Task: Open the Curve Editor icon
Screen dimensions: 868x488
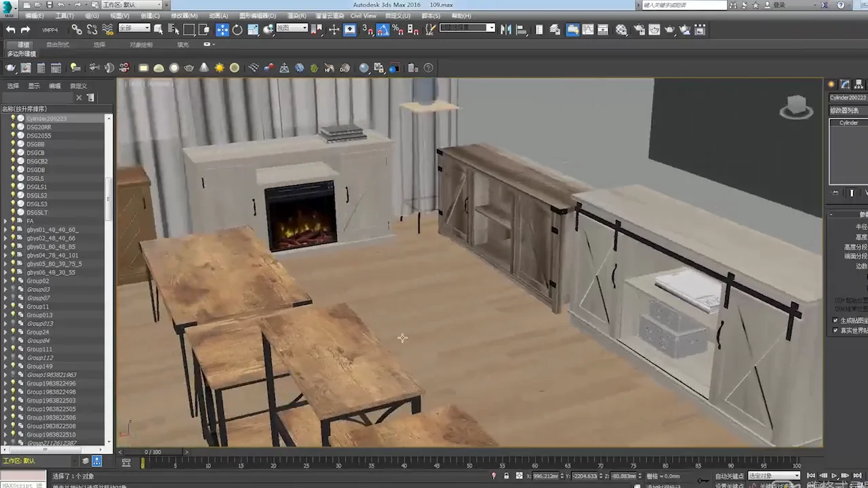Action: point(588,29)
